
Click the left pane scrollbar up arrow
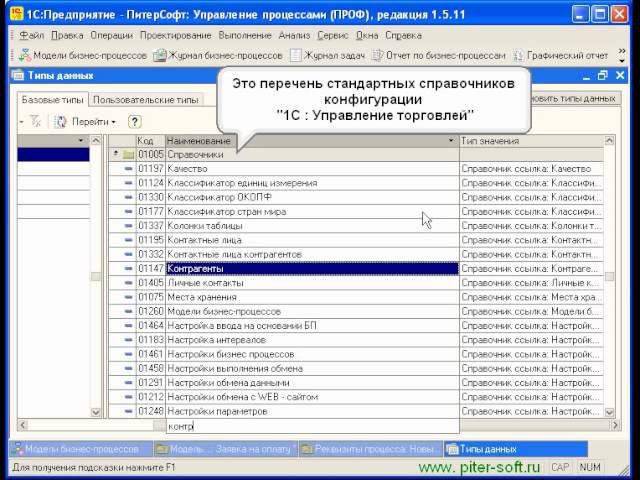(96, 140)
